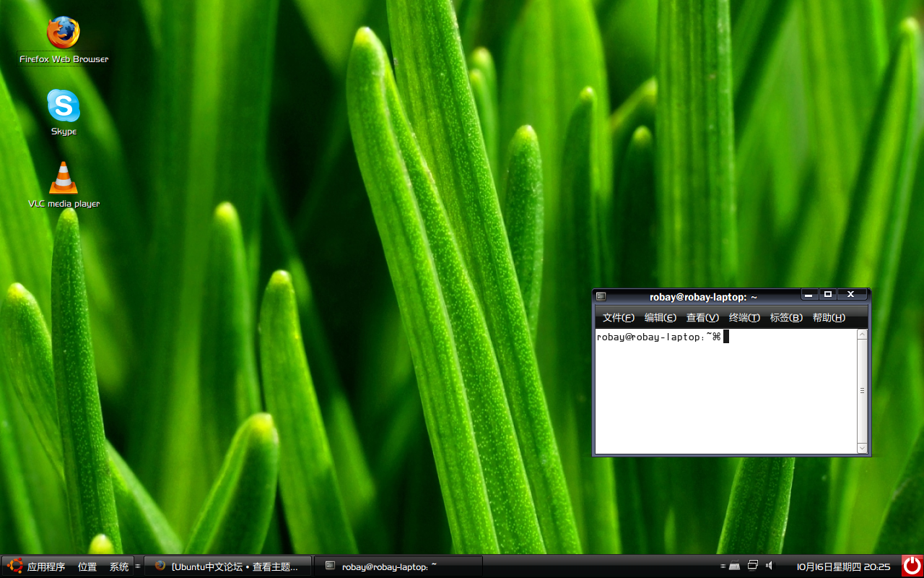Close the terminal window
The height and width of the screenshot is (578, 924).
pos(851,294)
